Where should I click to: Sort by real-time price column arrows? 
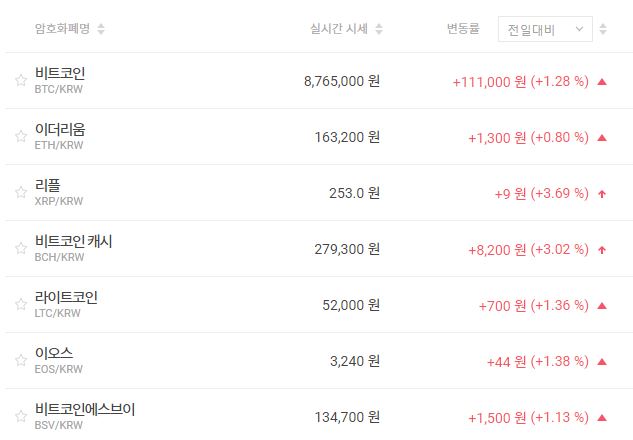click(x=379, y=29)
